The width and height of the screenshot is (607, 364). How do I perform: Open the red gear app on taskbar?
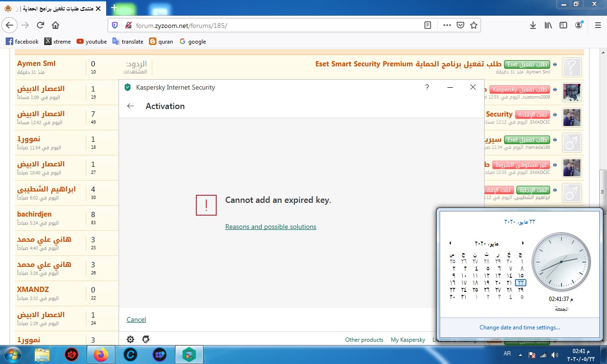72,355
